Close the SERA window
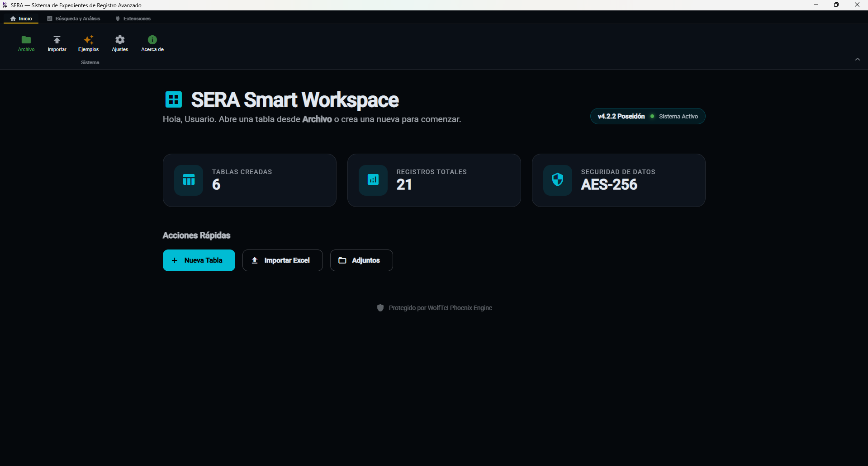This screenshot has height=466, width=868. point(857,5)
